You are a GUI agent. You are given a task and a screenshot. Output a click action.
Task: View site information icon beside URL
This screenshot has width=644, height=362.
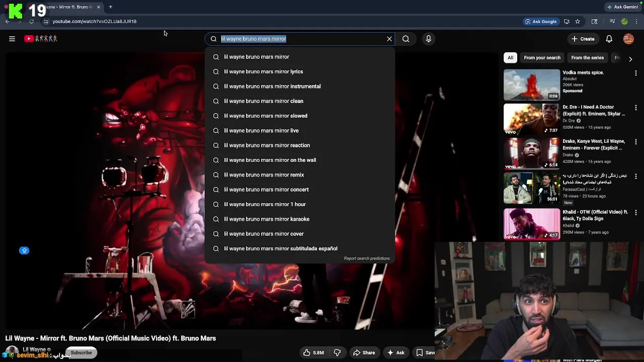click(46, 22)
